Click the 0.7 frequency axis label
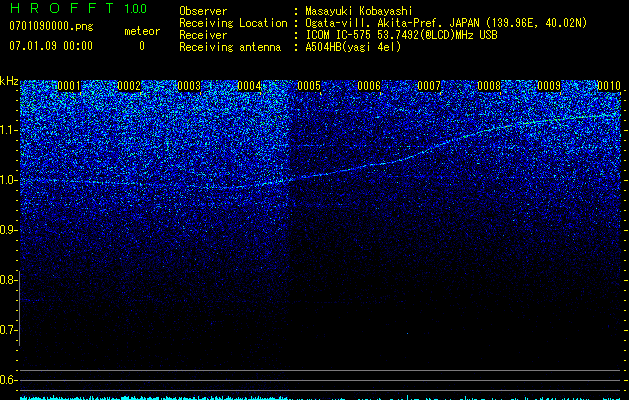Image resolution: width=629 pixels, height=400 pixels. (x=7, y=330)
